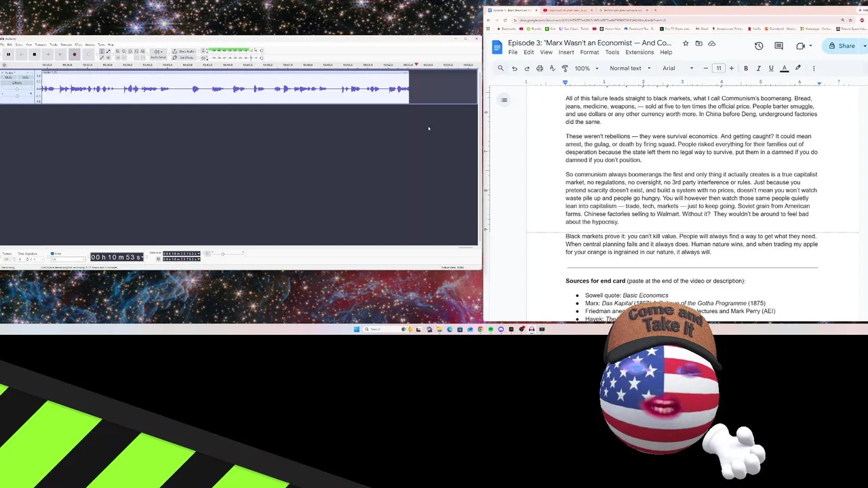The height and width of the screenshot is (488, 868).
Task: Open the Windows Start button on taskbar
Action: click(357, 329)
